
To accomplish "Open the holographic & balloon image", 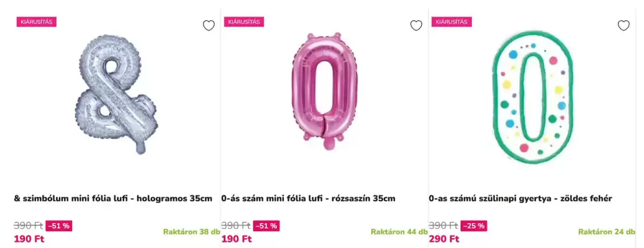I will 117,96.
